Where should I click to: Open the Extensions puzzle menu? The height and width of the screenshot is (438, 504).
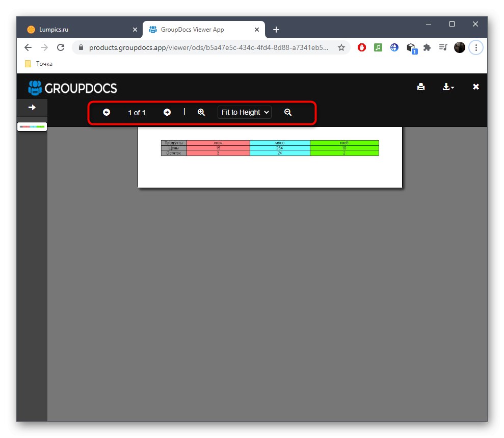pos(427,47)
